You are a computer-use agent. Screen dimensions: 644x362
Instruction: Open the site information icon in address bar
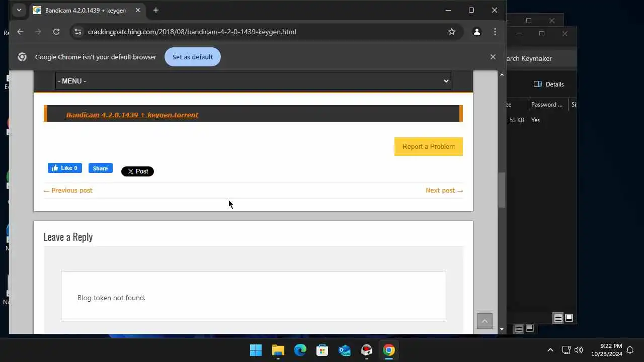(x=77, y=32)
